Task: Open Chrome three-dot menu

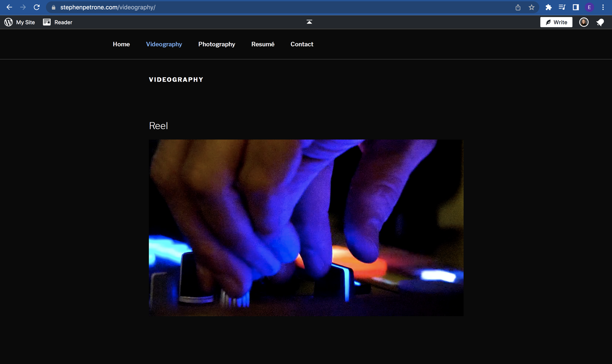Action: coord(603,7)
